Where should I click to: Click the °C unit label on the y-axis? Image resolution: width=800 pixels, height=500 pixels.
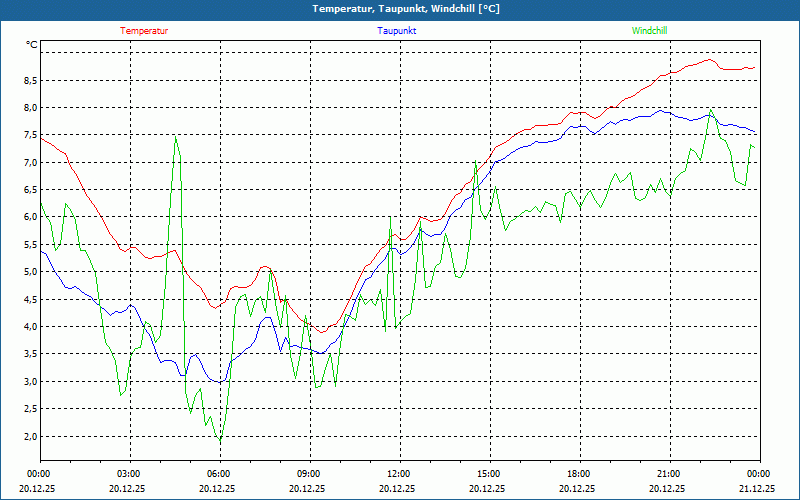[x=32, y=45]
